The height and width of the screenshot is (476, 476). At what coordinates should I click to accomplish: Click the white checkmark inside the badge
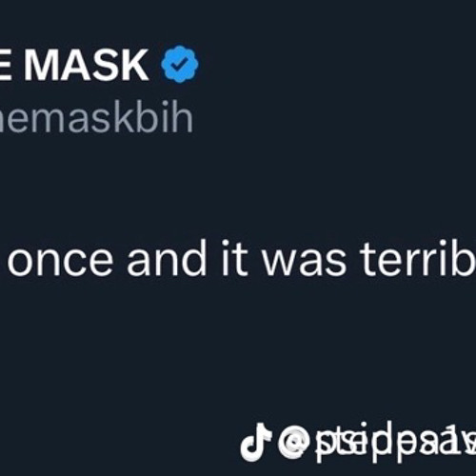pyautogui.click(x=179, y=65)
